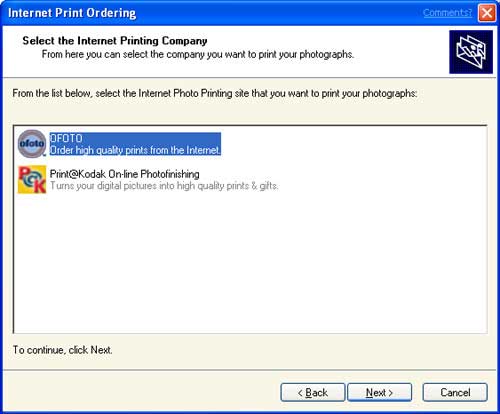Click empty white space in company list

250,263
